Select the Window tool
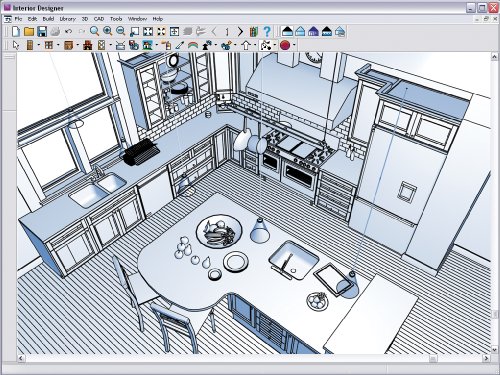 [x=49, y=45]
